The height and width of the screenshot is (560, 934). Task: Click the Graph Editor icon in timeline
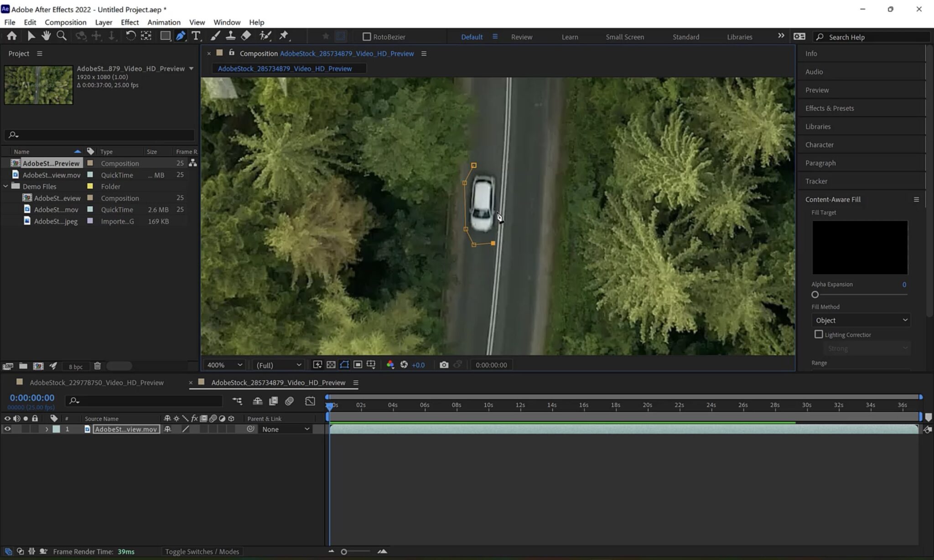pyautogui.click(x=310, y=401)
